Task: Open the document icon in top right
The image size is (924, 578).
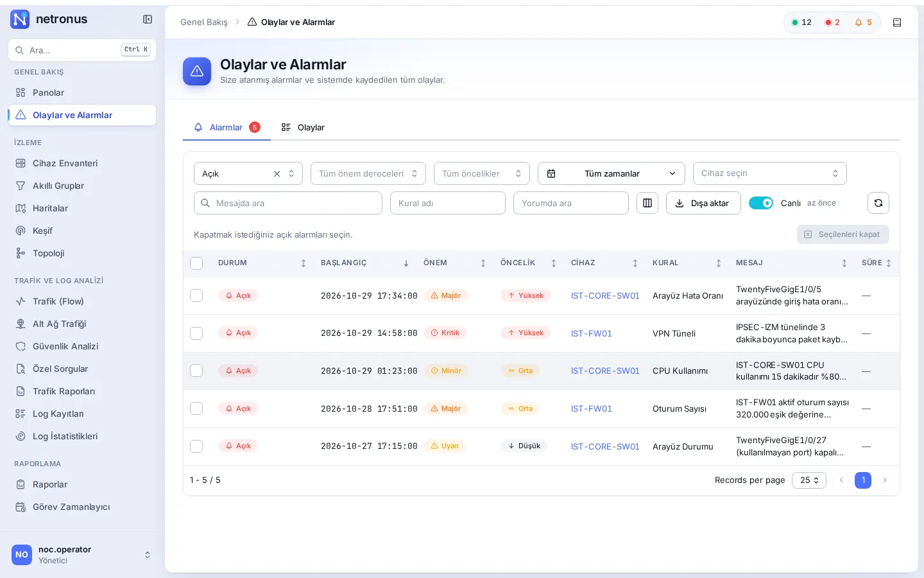Action: (x=897, y=22)
